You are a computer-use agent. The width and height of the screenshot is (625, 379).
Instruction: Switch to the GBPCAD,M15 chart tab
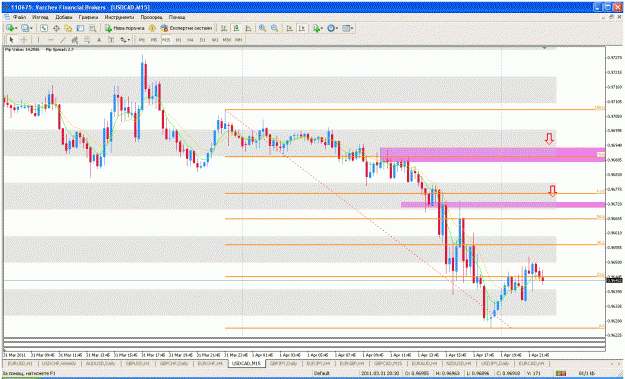coord(389,363)
